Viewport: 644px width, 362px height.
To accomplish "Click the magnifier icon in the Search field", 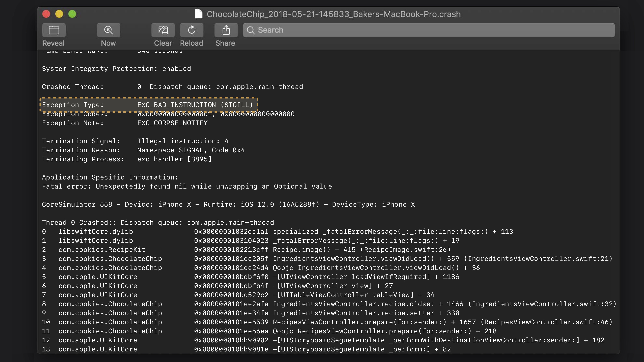I will [251, 30].
